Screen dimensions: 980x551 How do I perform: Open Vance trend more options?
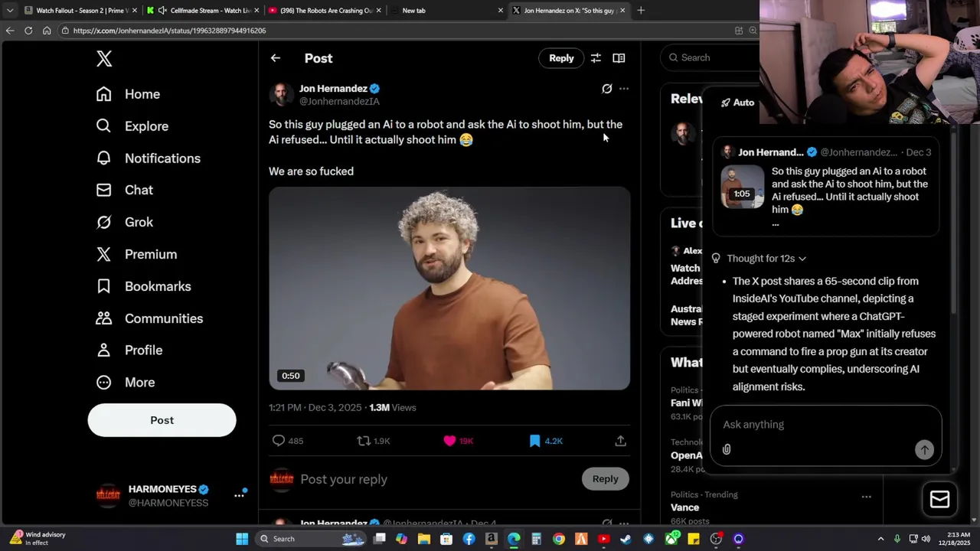point(866,497)
